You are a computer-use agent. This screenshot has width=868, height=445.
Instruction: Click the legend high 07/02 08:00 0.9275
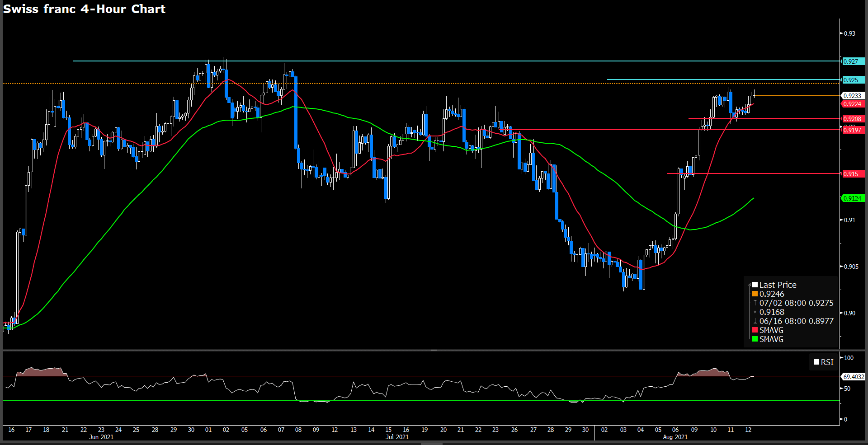(796, 303)
